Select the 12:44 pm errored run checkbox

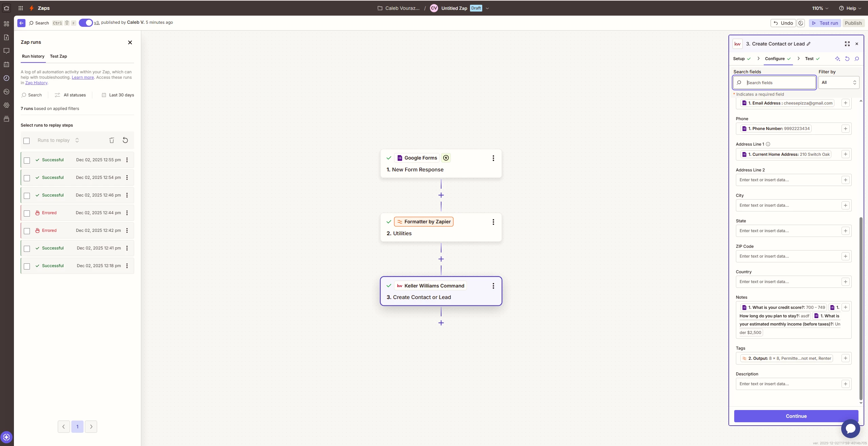tap(27, 213)
